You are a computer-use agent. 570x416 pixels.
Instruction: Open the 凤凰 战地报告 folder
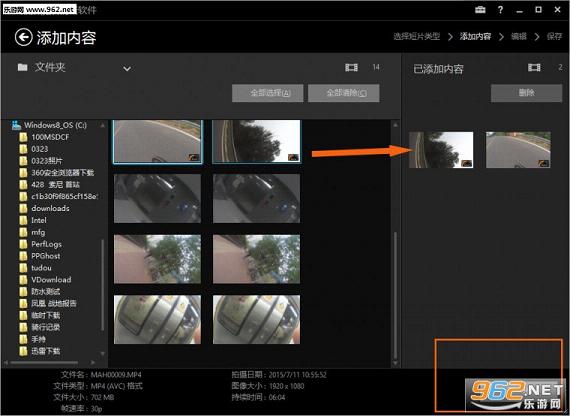pyautogui.click(x=54, y=304)
